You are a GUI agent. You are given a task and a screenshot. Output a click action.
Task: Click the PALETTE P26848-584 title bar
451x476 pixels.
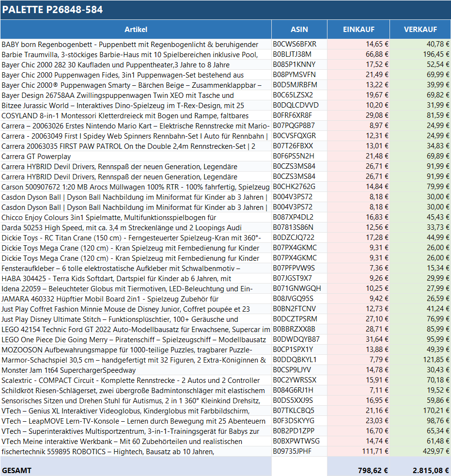point(225,10)
